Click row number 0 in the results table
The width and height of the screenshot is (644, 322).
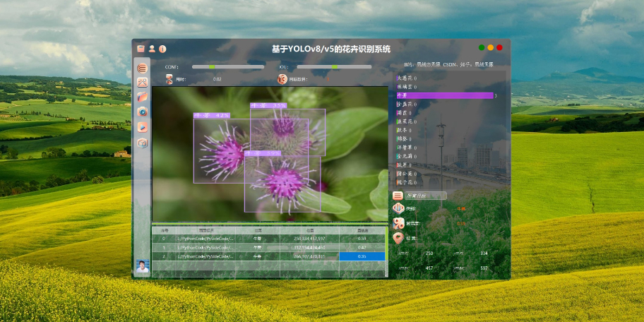click(x=164, y=239)
